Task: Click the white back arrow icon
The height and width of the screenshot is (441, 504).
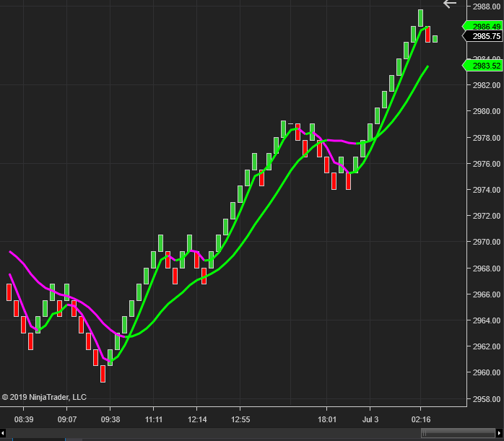Action: pyautogui.click(x=450, y=4)
